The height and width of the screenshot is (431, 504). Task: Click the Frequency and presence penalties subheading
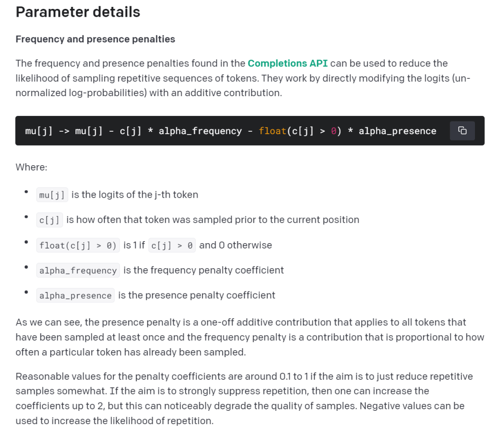pos(95,39)
